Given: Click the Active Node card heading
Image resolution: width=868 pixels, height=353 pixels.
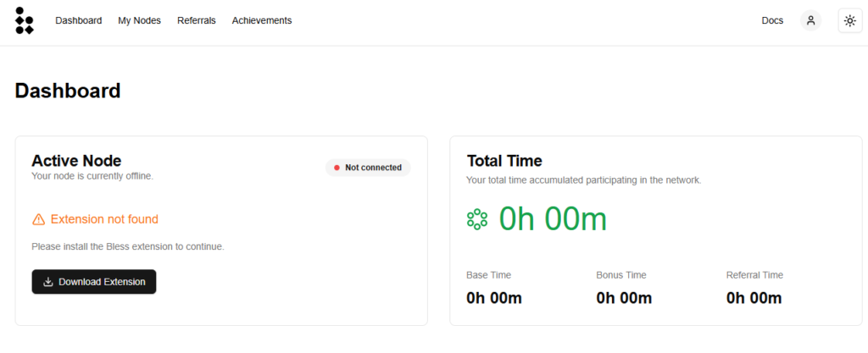Looking at the screenshot, I should pos(76,161).
